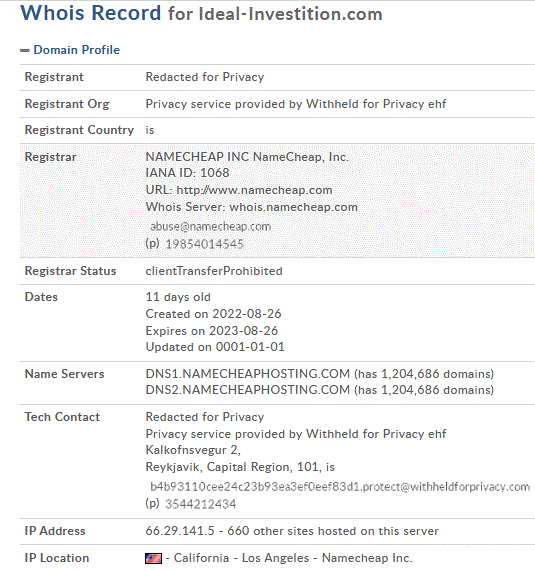Click the Ideal-Investition.com domain name
The width and height of the screenshot is (535, 570).
pyautogui.click(x=291, y=14)
